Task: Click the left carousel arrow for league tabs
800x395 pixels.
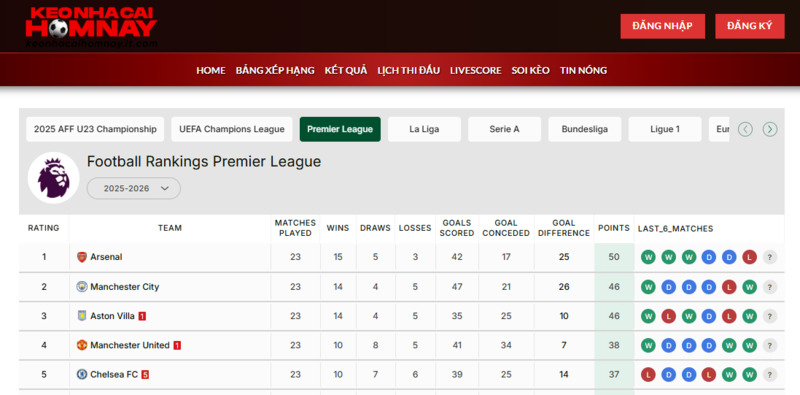Action: (745, 130)
